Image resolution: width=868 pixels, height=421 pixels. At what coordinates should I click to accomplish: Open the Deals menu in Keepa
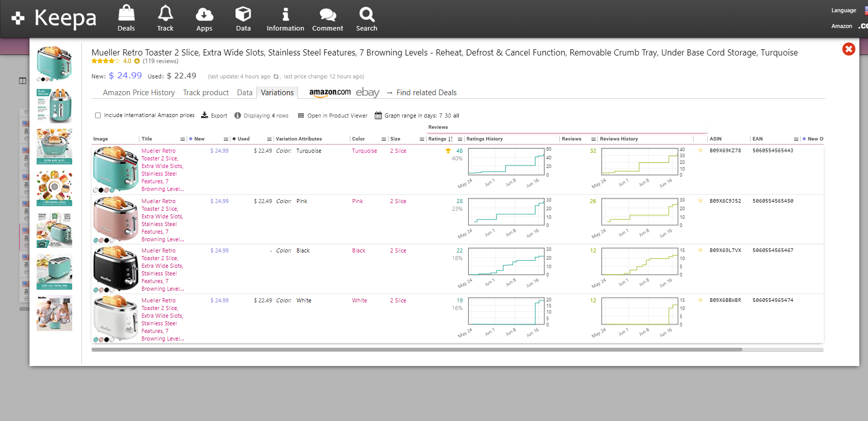(126, 18)
